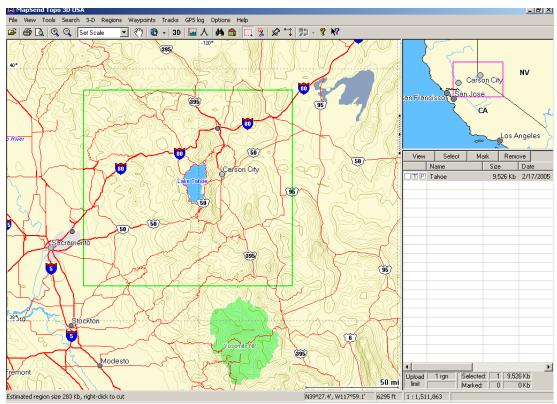Activate the Pan hand tool
Image resolution: width=557 pixels, height=404 pixels.
[x=138, y=32]
